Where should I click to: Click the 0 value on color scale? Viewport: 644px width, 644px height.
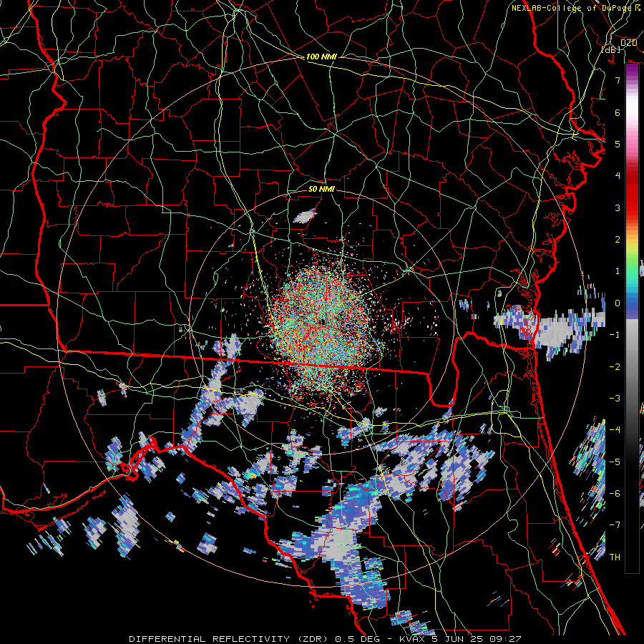click(x=618, y=303)
